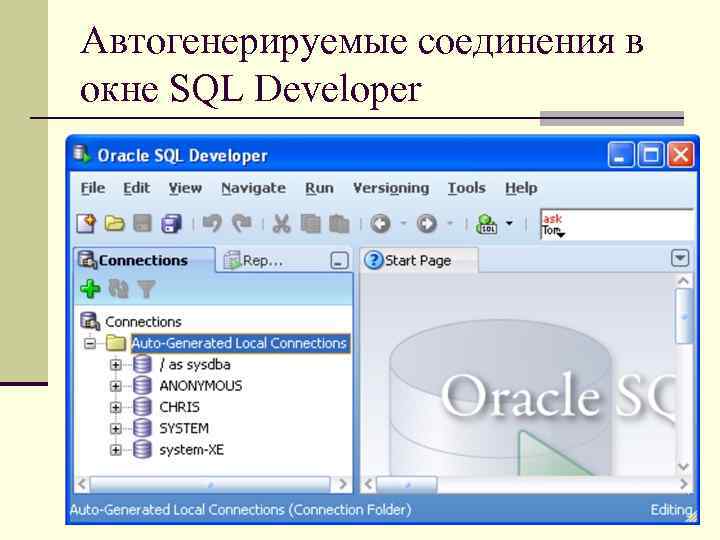Click Start Page vertical scrollbar down arrow
Image resolution: width=720 pixels, height=540 pixels.
[x=684, y=467]
